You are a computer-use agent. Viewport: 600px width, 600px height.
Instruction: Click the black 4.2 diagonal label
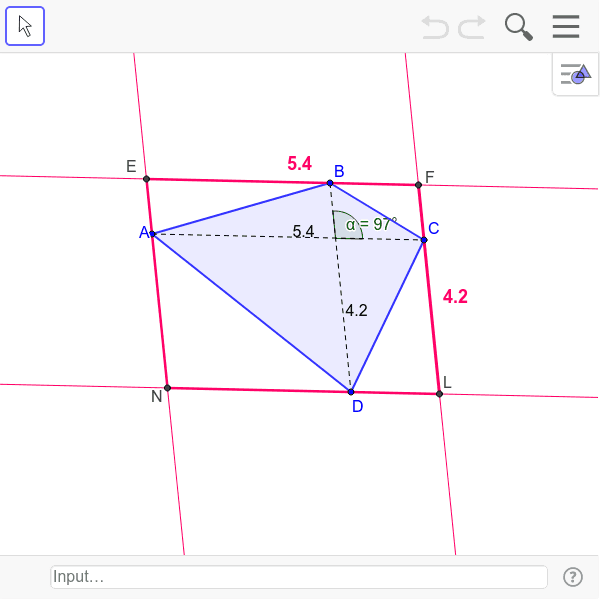[356, 310]
